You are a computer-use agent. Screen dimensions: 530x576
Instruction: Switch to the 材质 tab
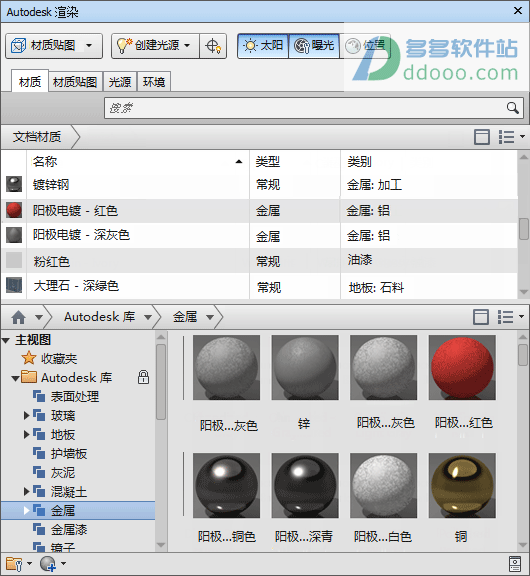tap(30, 81)
